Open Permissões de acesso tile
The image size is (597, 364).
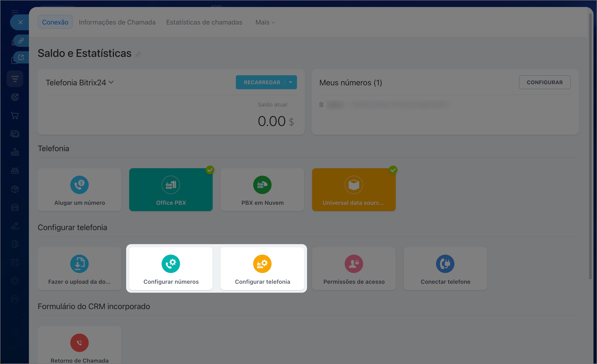click(x=353, y=269)
